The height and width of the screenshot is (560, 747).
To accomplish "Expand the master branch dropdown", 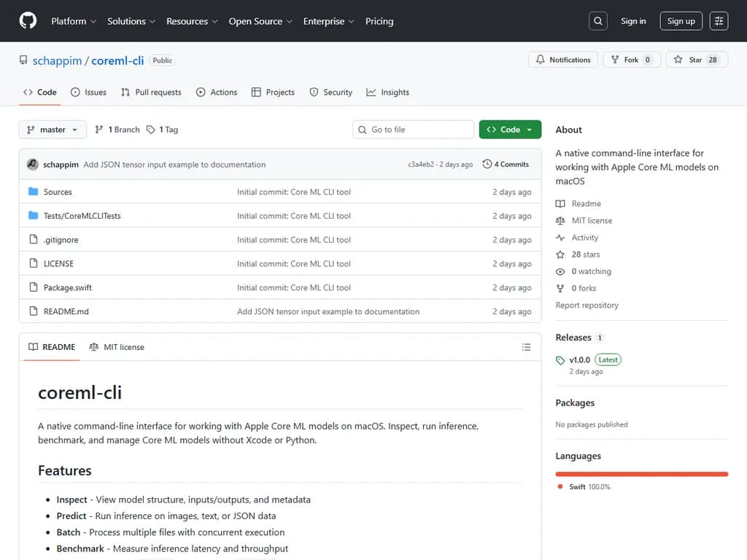I will [x=53, y=130].
